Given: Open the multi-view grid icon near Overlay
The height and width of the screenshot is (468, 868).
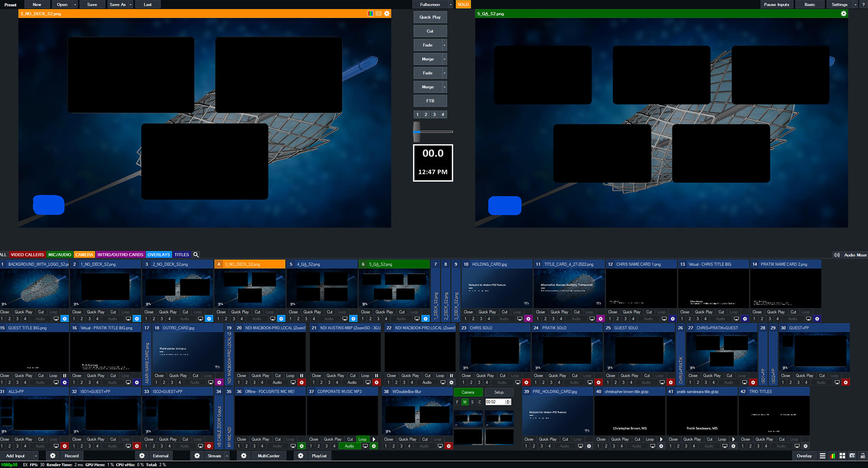Looking at the screenshot, I should [x=842, y=456].
